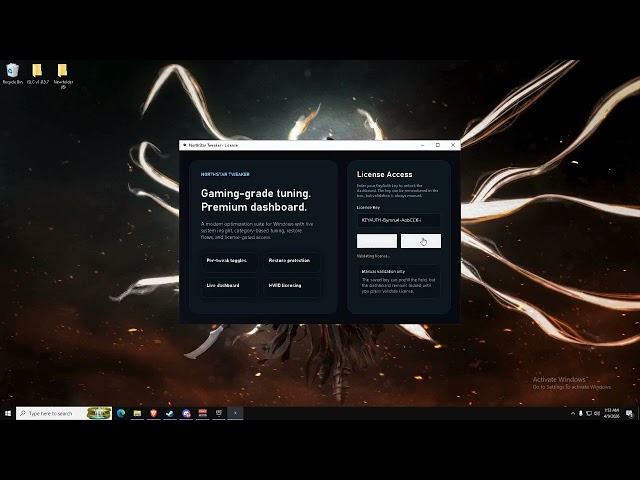The width and height of the screenshot is (640, 480).
Task: Select the New folder desktop icon
Action: tap(63, 76)
